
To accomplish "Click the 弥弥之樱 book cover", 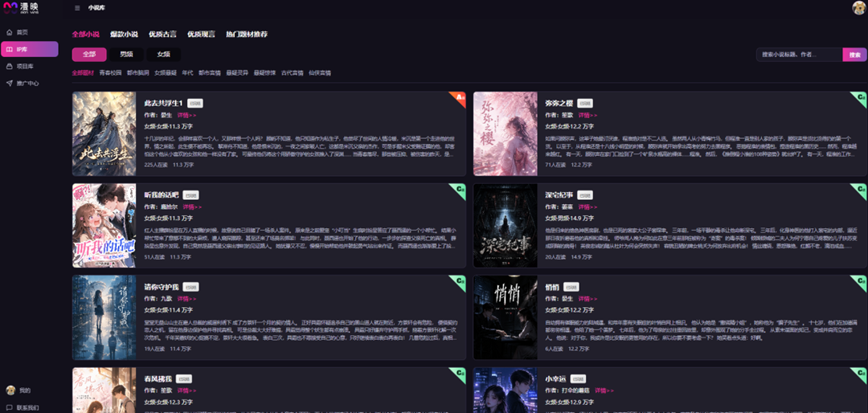I will pos(506,134).
